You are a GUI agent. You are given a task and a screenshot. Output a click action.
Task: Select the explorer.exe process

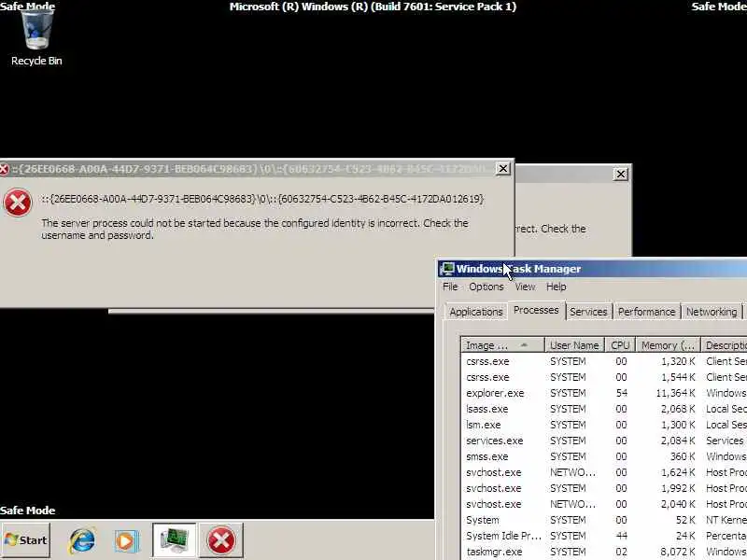(604, 393)
